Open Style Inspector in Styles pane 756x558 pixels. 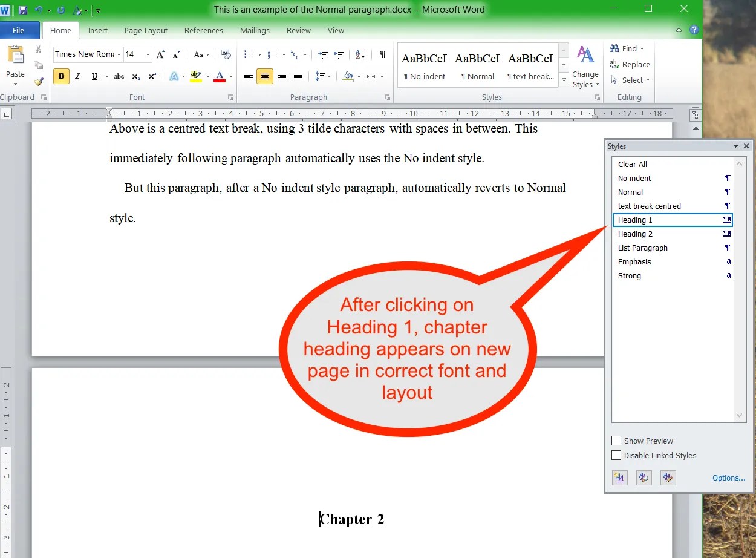(644, 478)
